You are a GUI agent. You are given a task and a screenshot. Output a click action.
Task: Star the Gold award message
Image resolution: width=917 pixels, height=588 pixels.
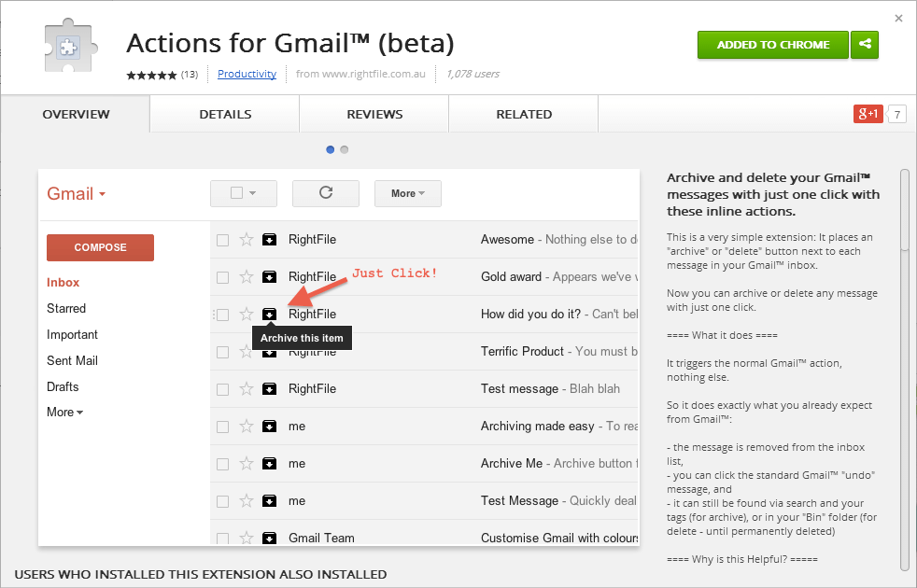[247, 276]
